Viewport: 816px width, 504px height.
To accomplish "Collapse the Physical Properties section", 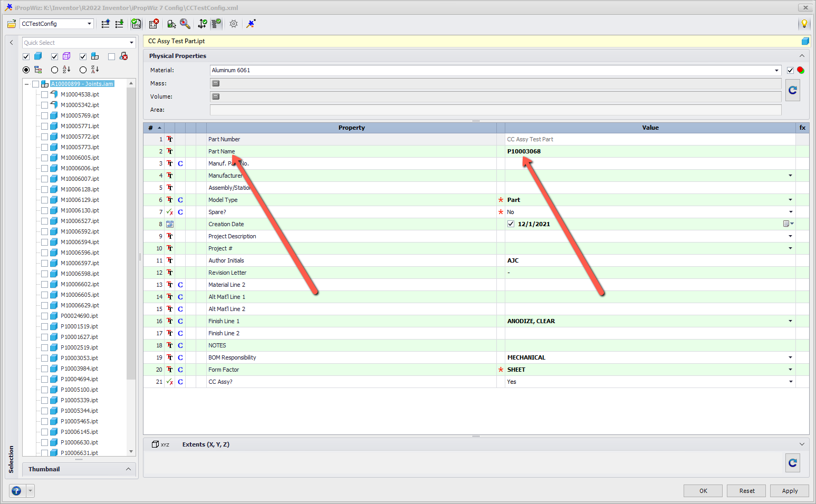I will [x=801, y=55].
